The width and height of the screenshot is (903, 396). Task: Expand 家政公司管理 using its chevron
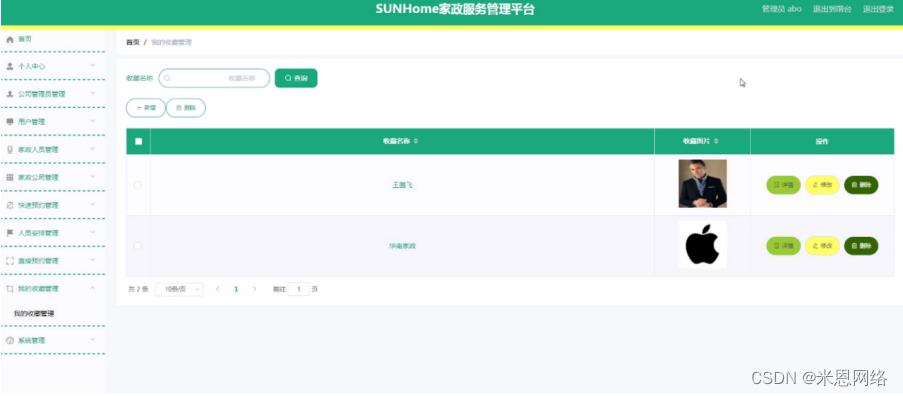tap(92, 177)
